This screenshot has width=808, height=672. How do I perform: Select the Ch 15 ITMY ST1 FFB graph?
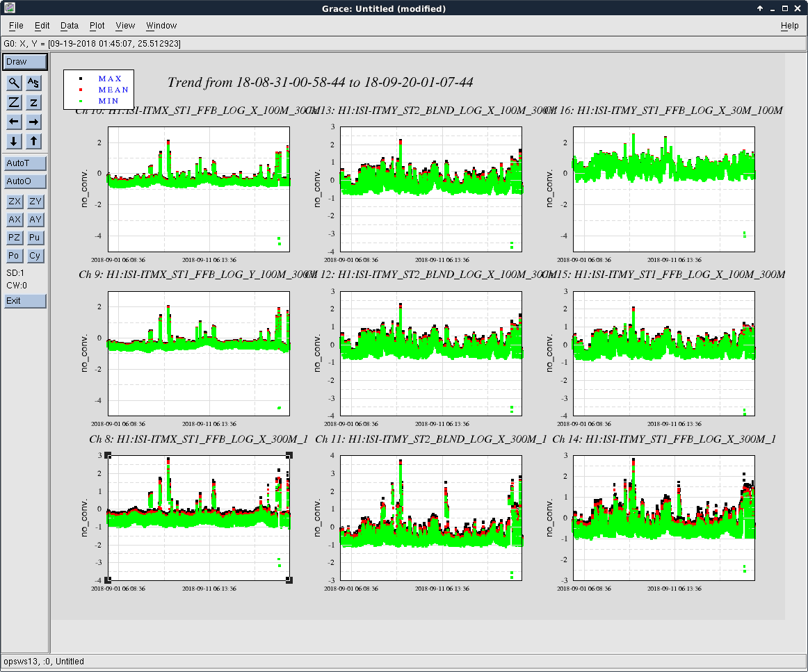pos(663,353)
